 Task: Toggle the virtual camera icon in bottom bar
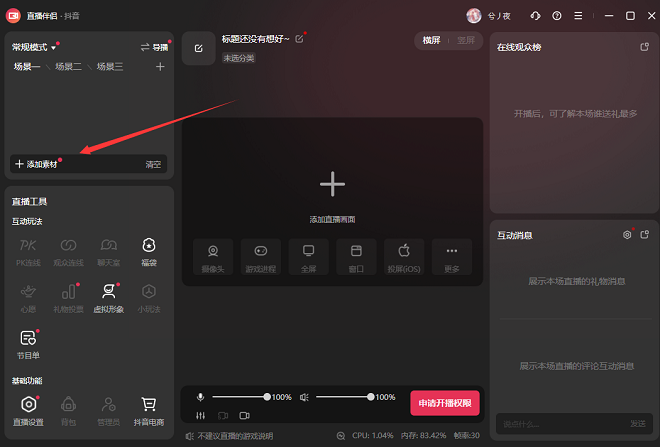(x=223, y=415)
